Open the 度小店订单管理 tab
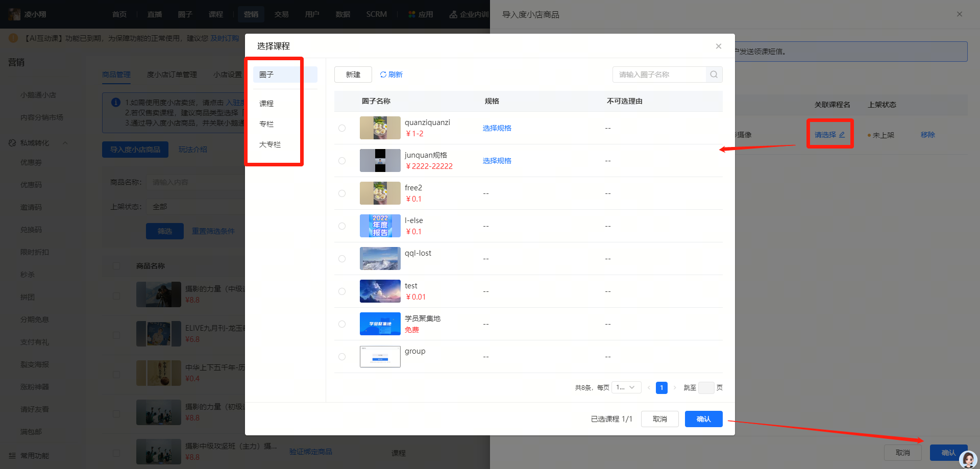 pyautogui.click(x=172, y=75)
